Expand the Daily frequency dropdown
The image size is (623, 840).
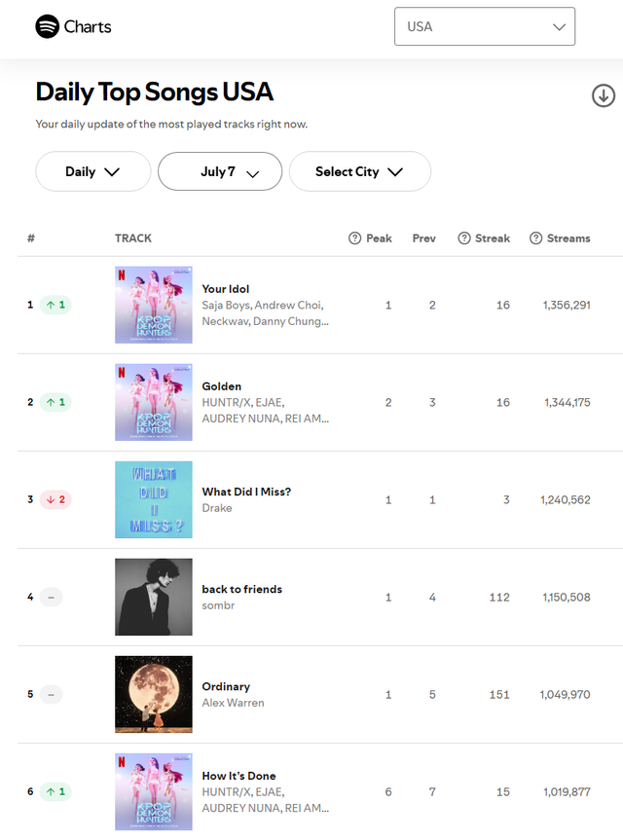coord(92,171)
